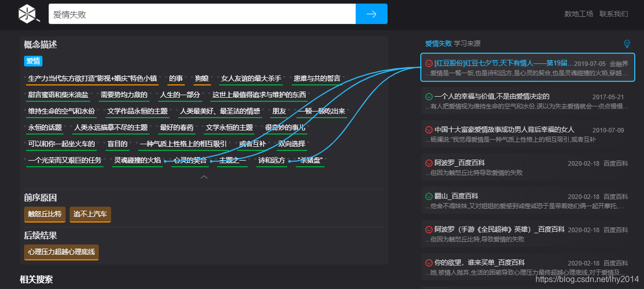Click the 需要势均力敌的 phrase
The image size is (644, 289).
click(x=123, y=95)
